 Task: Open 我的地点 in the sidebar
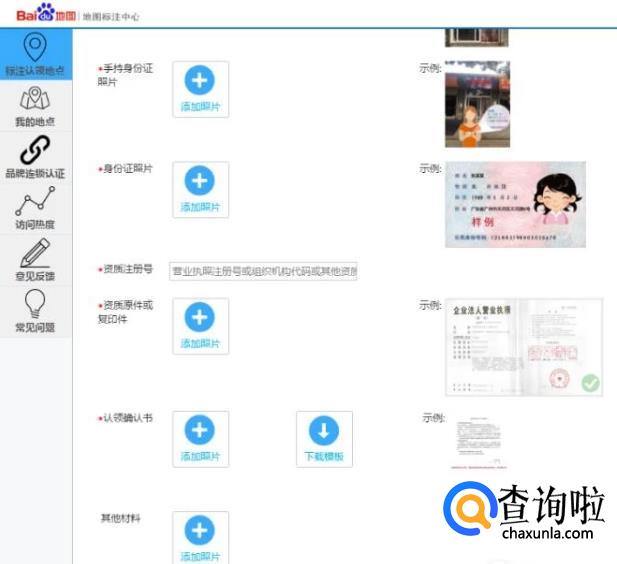35,106
